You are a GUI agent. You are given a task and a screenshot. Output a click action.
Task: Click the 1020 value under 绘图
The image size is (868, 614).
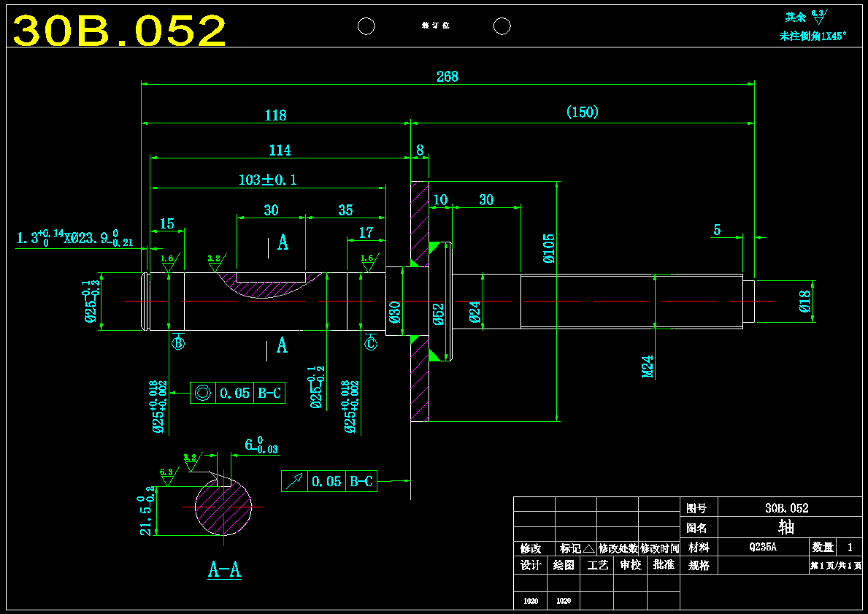click(x=564, y=601)
